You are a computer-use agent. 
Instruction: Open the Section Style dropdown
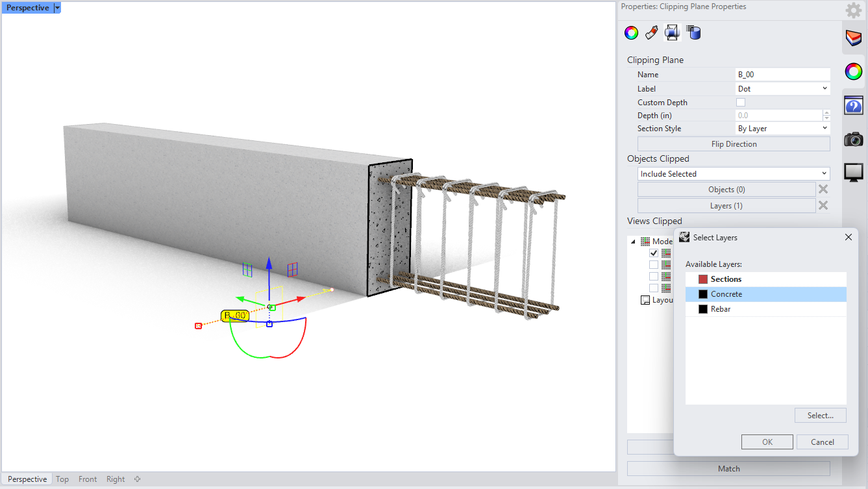coord(782,129)
